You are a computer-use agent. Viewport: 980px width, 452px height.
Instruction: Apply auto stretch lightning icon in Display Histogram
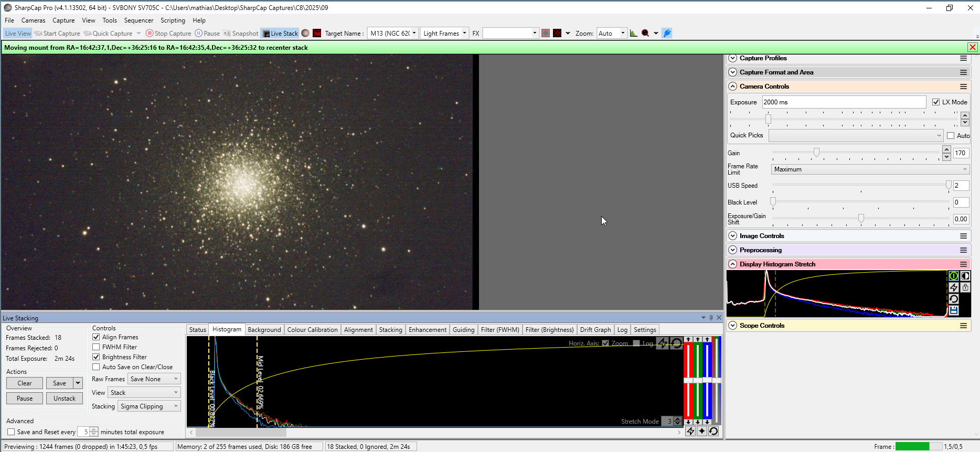tap(954, 287)
